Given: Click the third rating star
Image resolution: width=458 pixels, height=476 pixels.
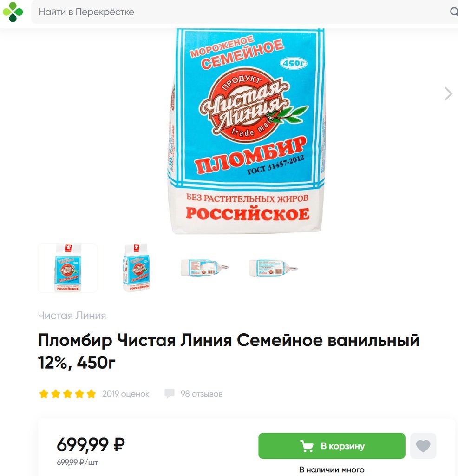Looking at the screenshot, I should click(x=68, y=394).
